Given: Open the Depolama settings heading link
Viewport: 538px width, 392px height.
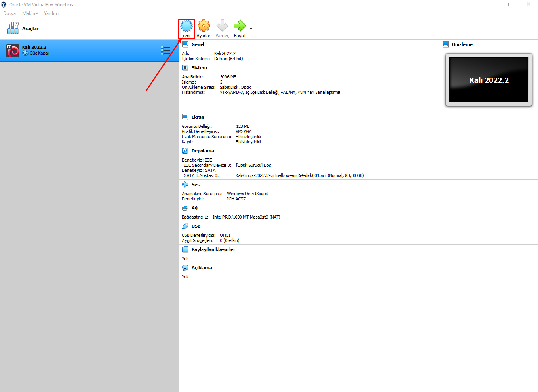Looking at the screenshot, I should click(x=203, y=151).
